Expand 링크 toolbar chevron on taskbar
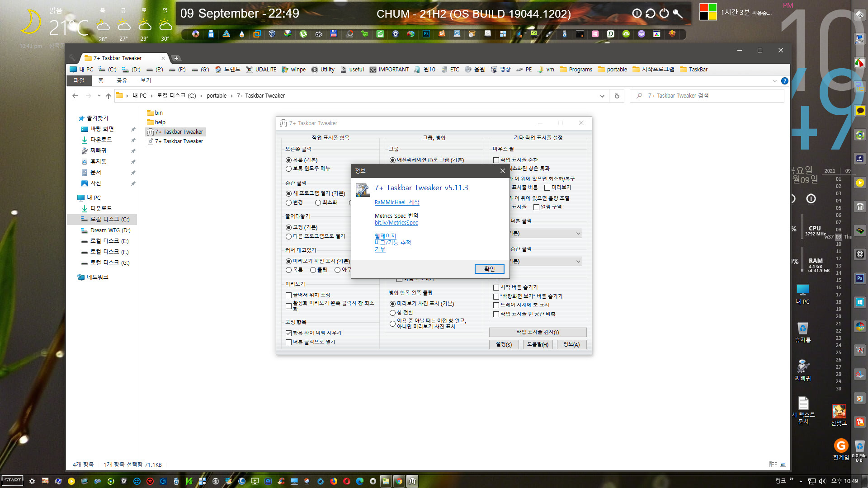 (x=791, y=479)
